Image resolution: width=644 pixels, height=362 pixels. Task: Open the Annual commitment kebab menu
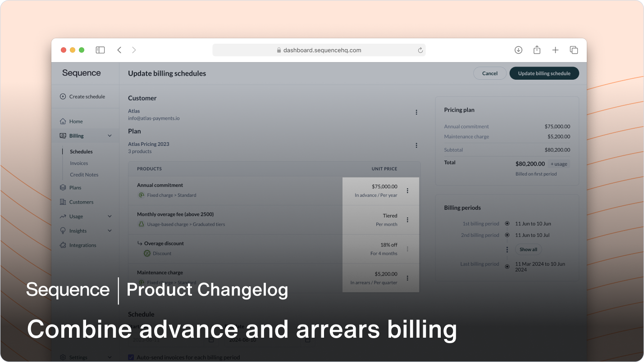pyautogui.click(x=407, y=190)
